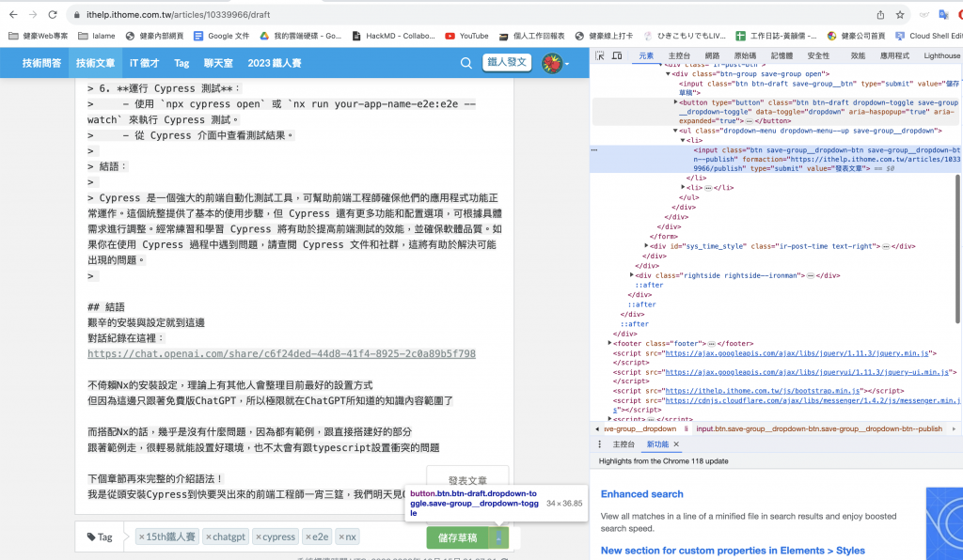Click the address bar URL field

point(466,15)
